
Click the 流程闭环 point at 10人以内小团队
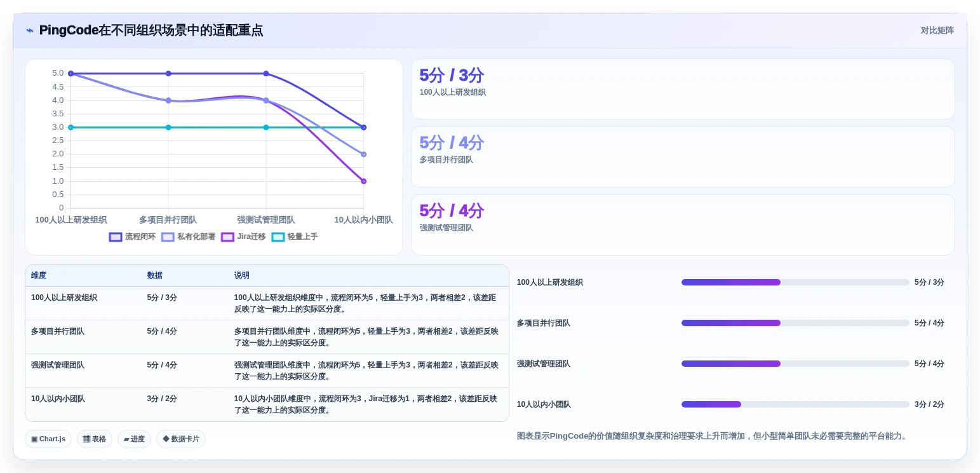point(364,128)
